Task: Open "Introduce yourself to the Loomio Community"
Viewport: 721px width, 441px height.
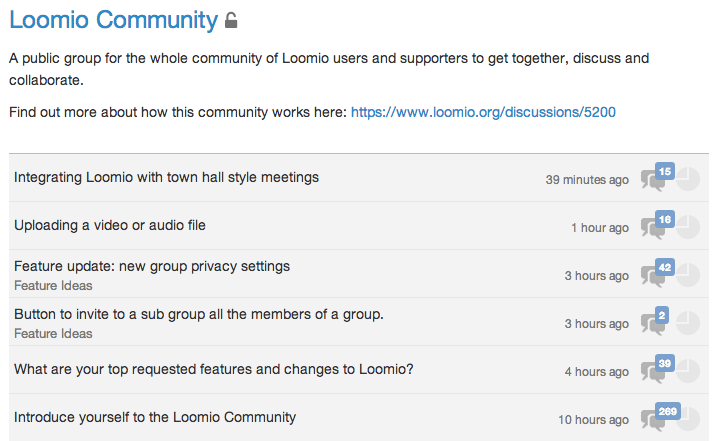Action: coord(155,417)
